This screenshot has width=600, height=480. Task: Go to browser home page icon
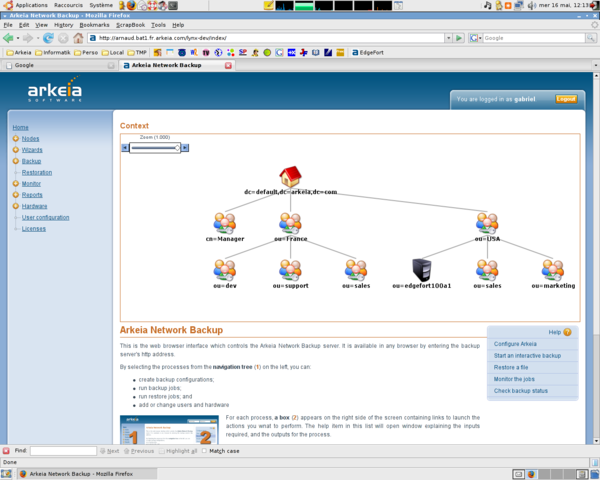78,38
